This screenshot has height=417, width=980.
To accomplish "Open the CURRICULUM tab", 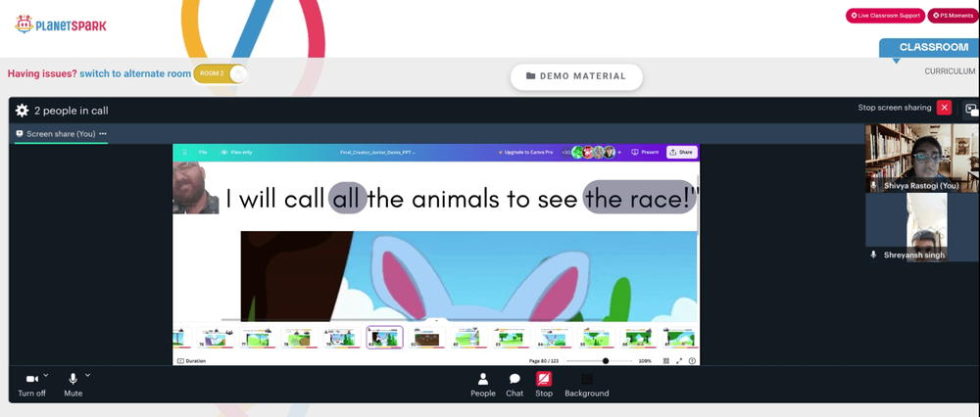I will (x=950, y=71).
